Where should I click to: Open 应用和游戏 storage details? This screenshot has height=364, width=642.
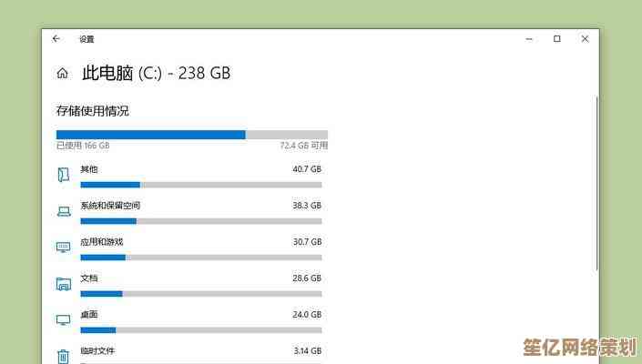(x=101, y=242)
